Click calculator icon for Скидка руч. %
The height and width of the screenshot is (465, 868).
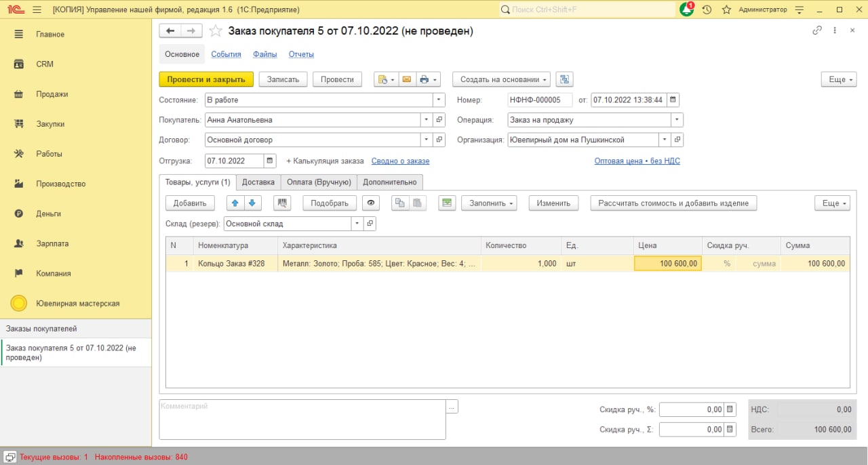coord(730,409)
